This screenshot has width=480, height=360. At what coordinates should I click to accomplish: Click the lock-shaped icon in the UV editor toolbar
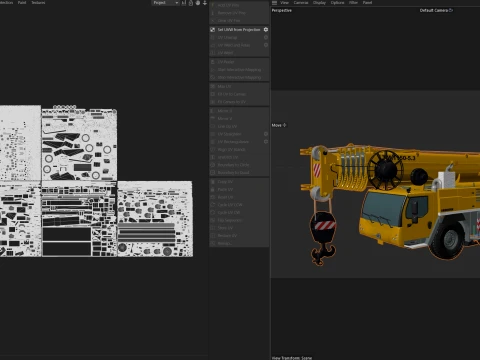click(x=191, y=3)
